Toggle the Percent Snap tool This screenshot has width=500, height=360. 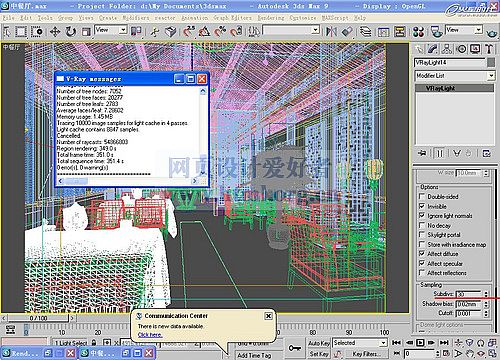click(220, 32)
